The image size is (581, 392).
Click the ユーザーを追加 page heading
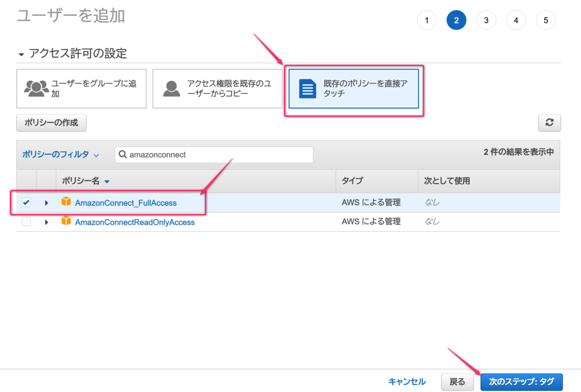[71, 15]
